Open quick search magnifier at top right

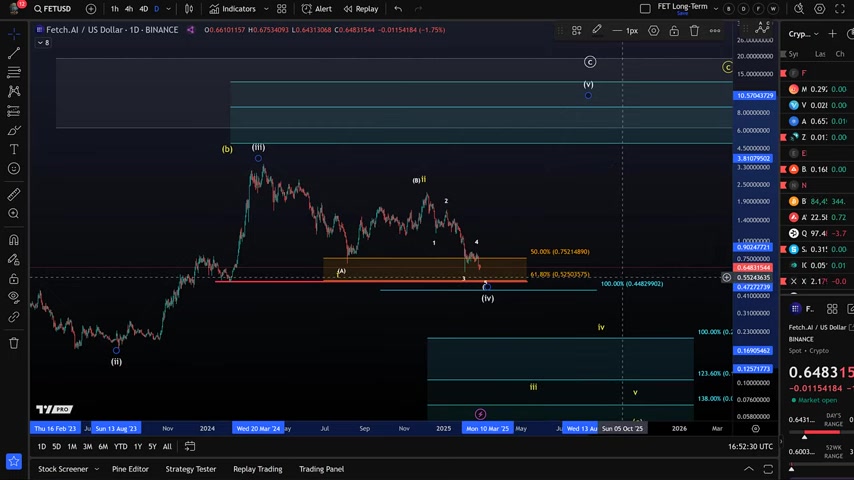coord(798,9)
